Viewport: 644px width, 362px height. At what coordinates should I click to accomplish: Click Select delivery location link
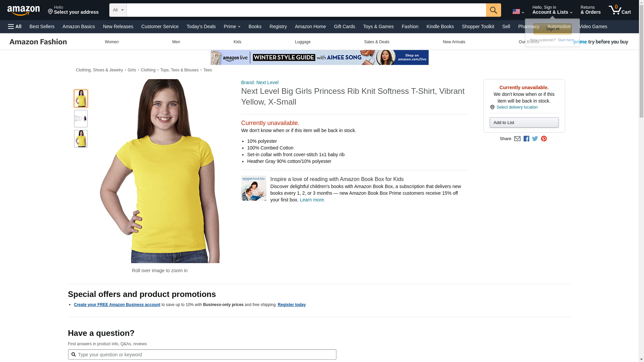point(517,107)
